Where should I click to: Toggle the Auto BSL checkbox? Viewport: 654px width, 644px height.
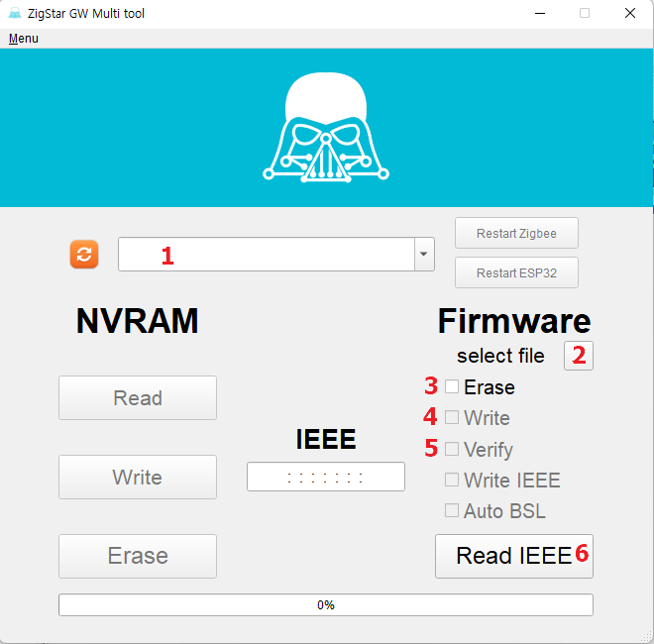coord(452,510)
